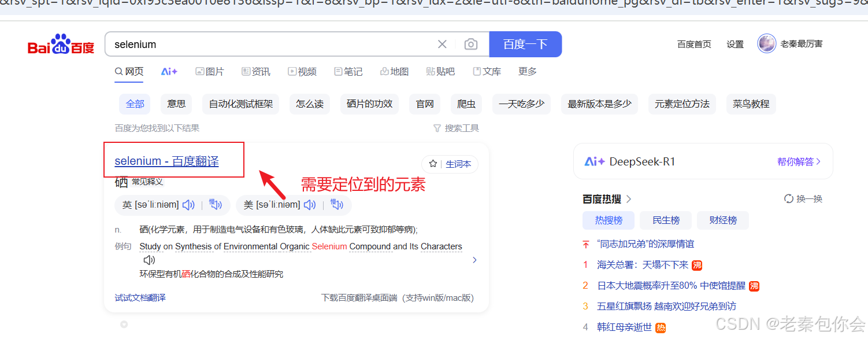Switch to 文库 tab

487,72
